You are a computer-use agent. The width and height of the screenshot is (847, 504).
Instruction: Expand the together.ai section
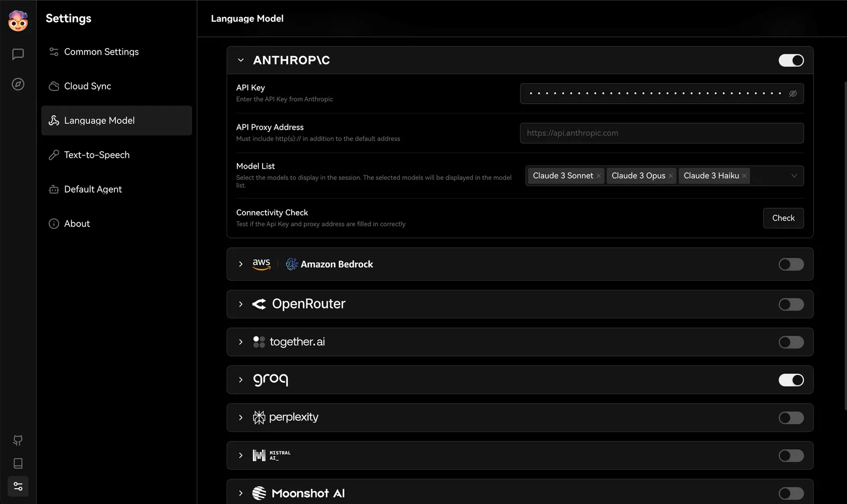(241, 342)
